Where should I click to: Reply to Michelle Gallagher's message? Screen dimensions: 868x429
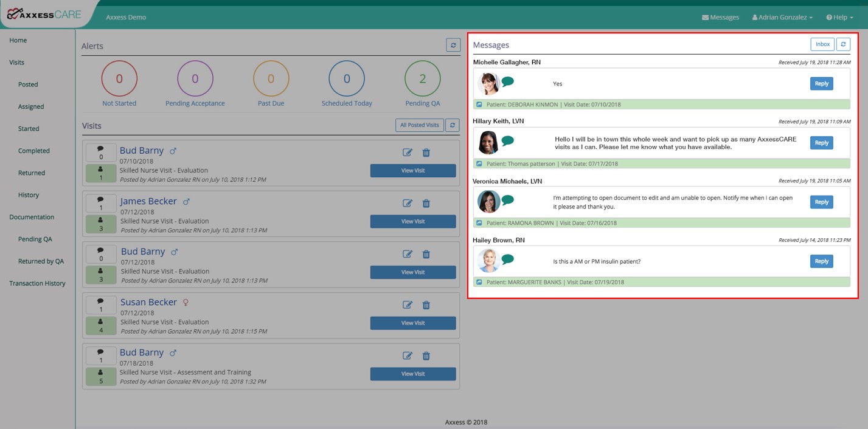821,84
